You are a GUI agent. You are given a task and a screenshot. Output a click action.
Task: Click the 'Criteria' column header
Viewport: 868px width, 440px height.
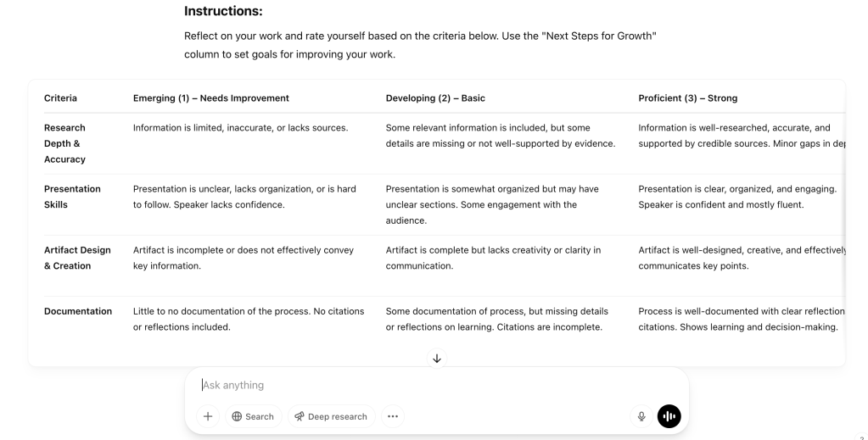click(x=60, y=98)
